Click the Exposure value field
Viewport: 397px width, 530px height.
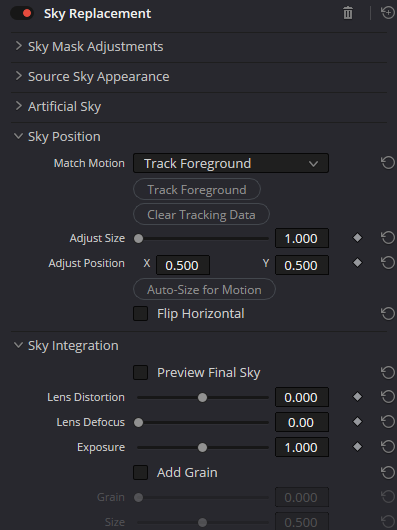(302, 447)
